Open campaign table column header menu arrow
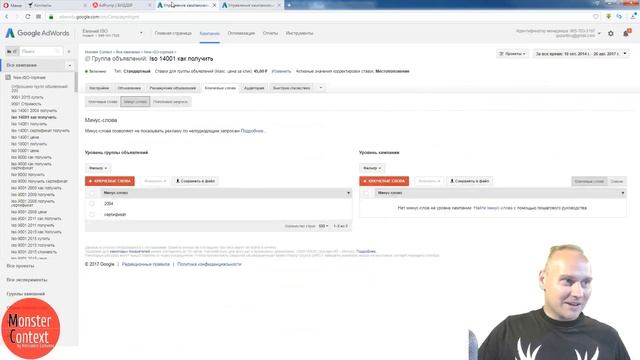This screenshot has height=360, width=640. [622, 193]
